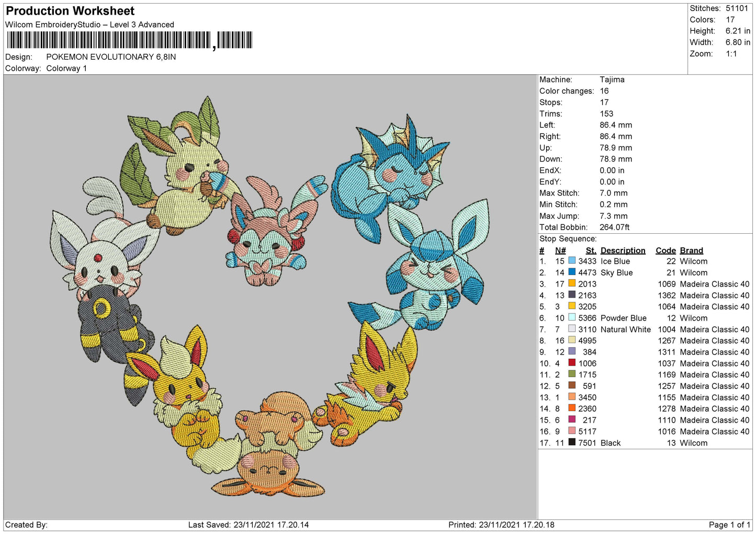Click the Ice Blue color swatch

point(572,261)
